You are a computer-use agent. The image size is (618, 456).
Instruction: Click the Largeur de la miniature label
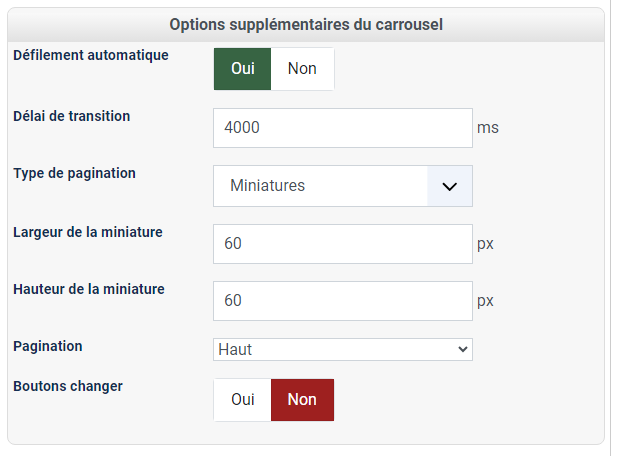click(x=88, y=232)
